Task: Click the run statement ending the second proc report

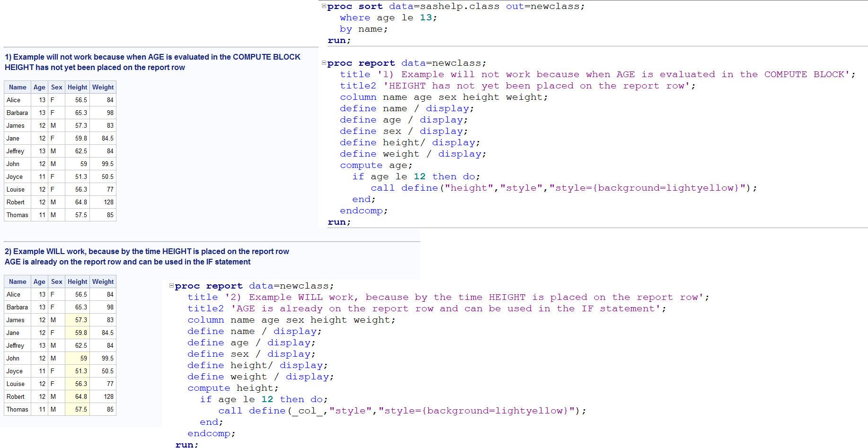Action: tap(186, 444)
